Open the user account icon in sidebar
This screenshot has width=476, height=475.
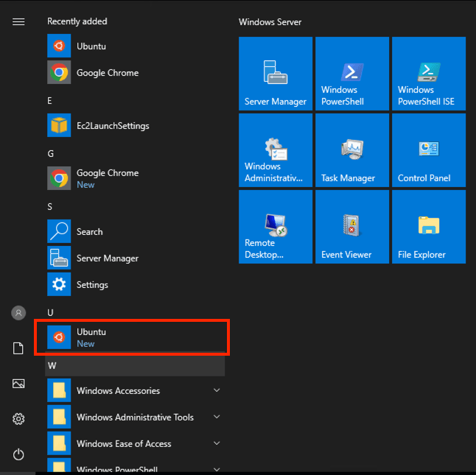(x=18, y=313)
